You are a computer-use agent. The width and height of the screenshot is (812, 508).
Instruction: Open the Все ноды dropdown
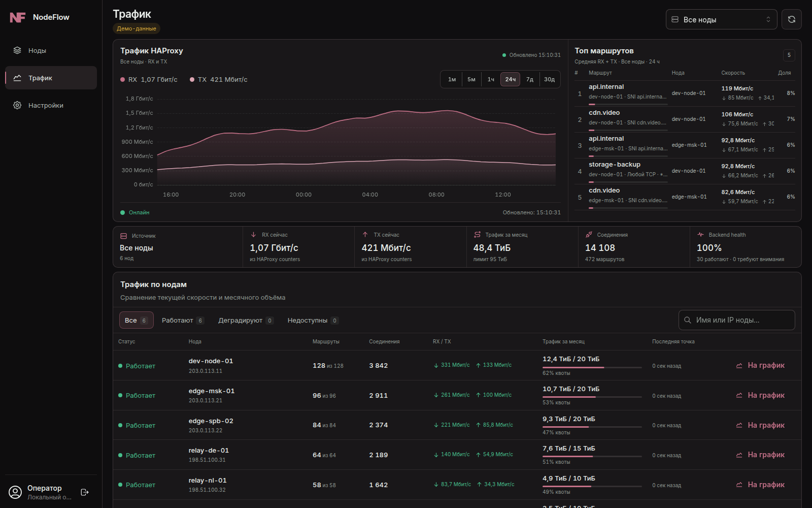pyautogui.click(x=721, y=19)
